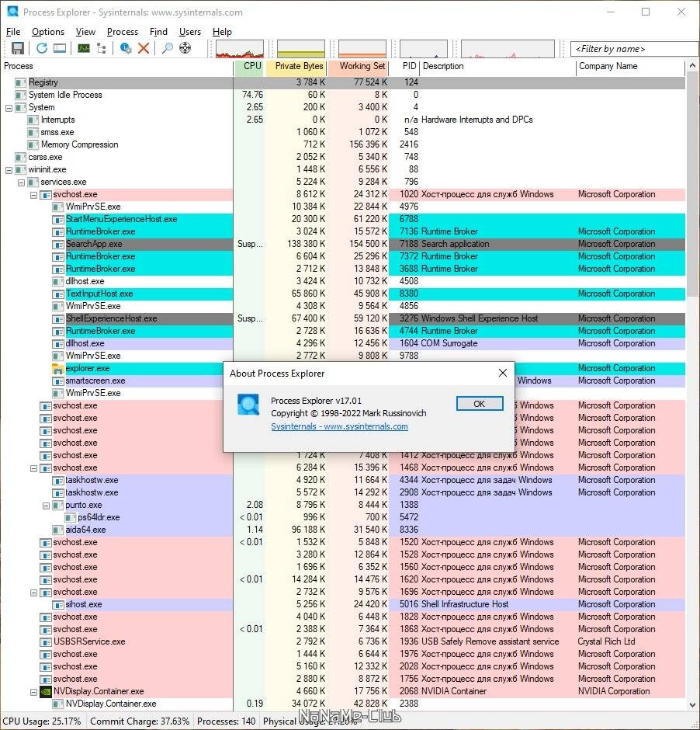700x730 pixels.
Task: Click the icon next to csrss.exe
Action: [x=20, y=158]
